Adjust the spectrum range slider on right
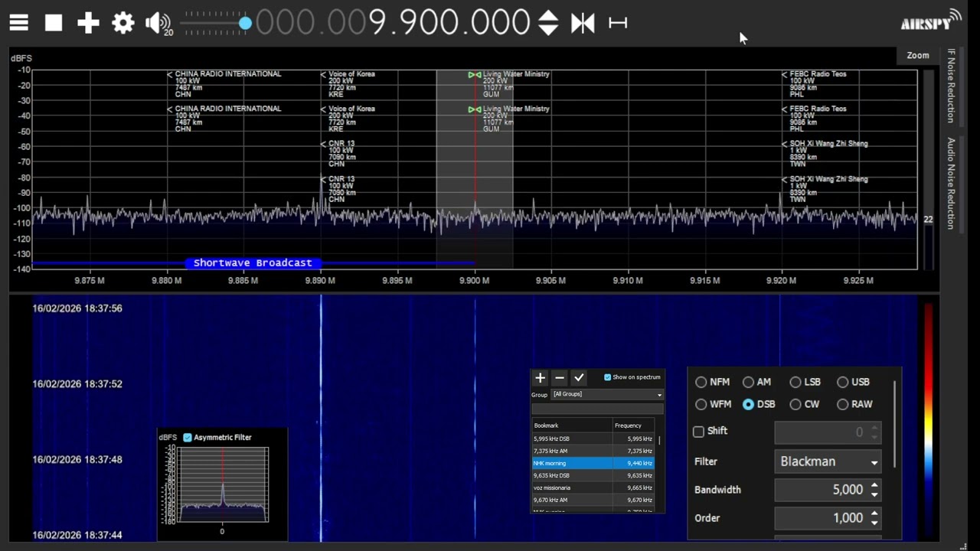Screen dimensions: 980x551 (929, 168)
